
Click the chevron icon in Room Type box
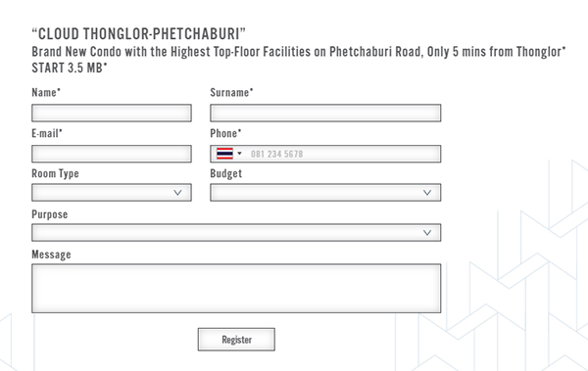(177, 193)
